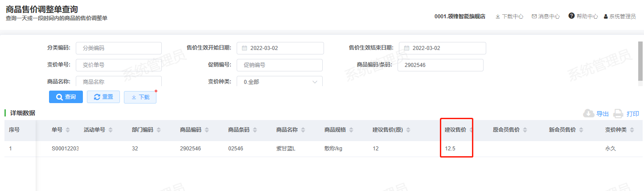
Task: Sort by 商品规格 column arrows
Action: click(x=351, y=130)
